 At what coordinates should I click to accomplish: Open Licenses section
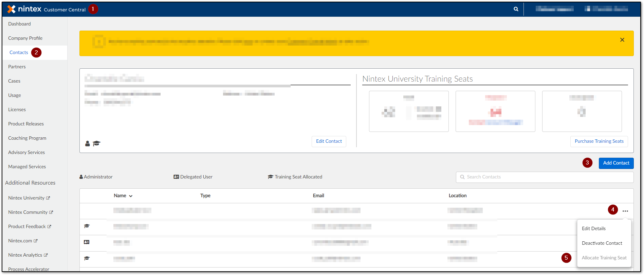click(x=17, y=109)
